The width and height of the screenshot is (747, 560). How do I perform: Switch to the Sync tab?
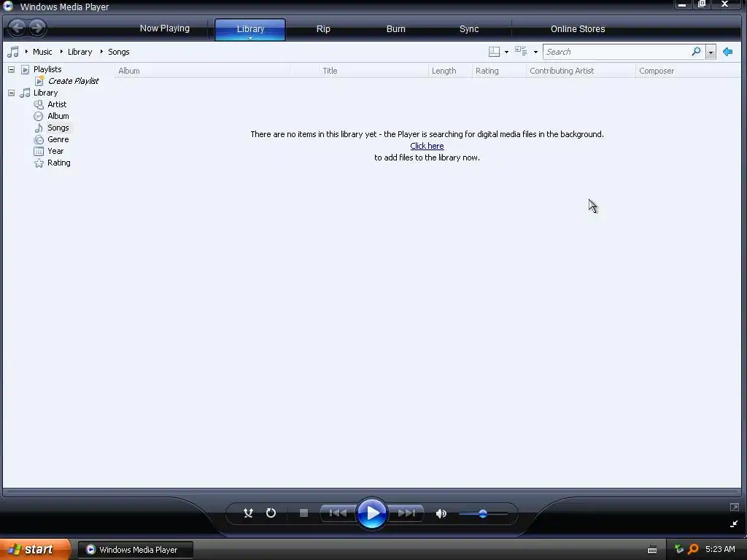click(x=469, y=28)
